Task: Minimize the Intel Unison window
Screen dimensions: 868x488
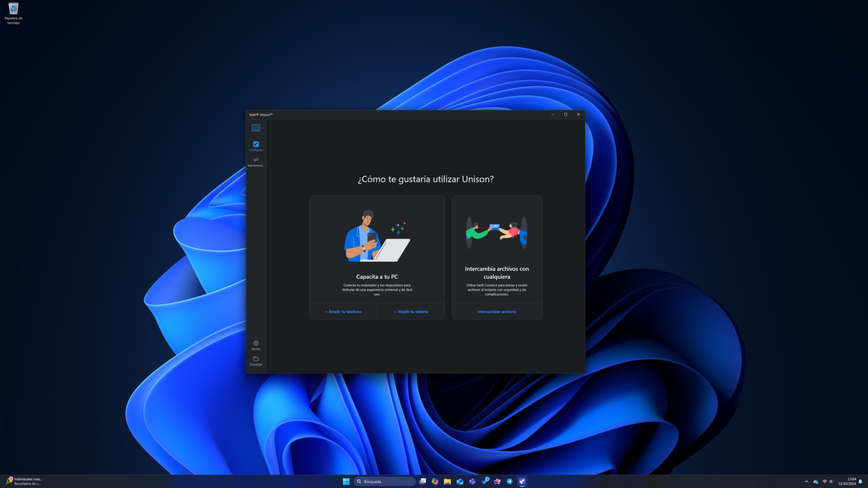Action: pos(552,115)
